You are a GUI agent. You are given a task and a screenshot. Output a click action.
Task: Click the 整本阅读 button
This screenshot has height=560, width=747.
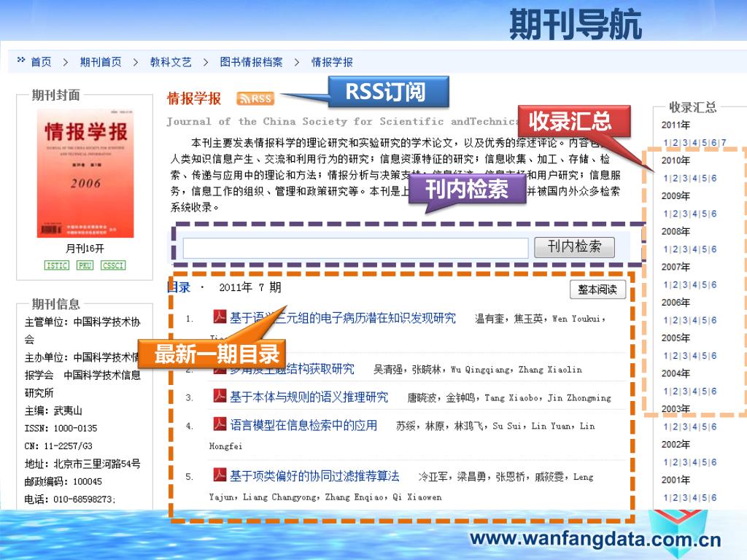[x=597, y=289]
